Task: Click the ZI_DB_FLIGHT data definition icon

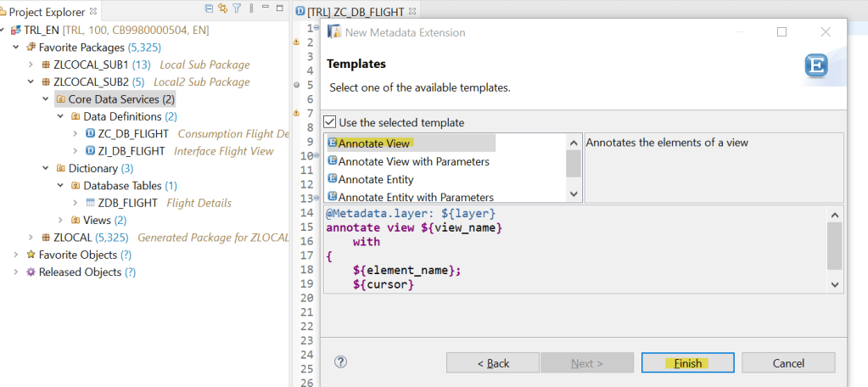Action: pos(91,151)
